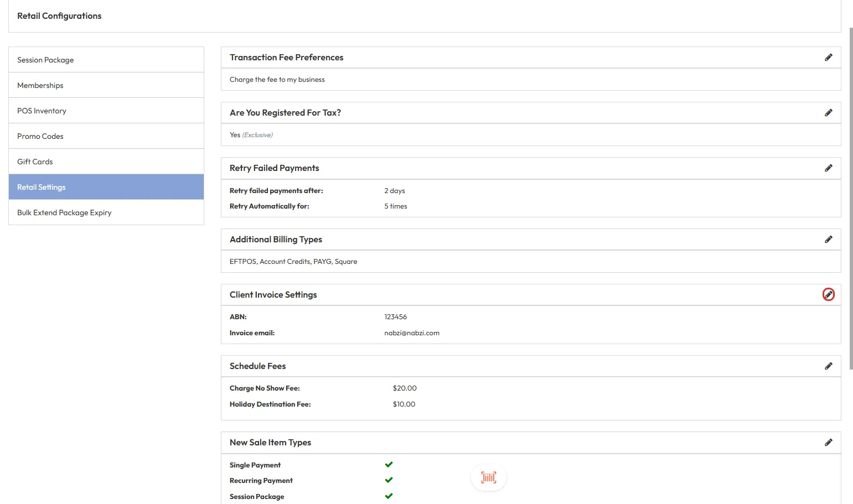This screenshot has width=853, height=504.
Task: Click the orange barcode scanner button
Action: [488, 477]
